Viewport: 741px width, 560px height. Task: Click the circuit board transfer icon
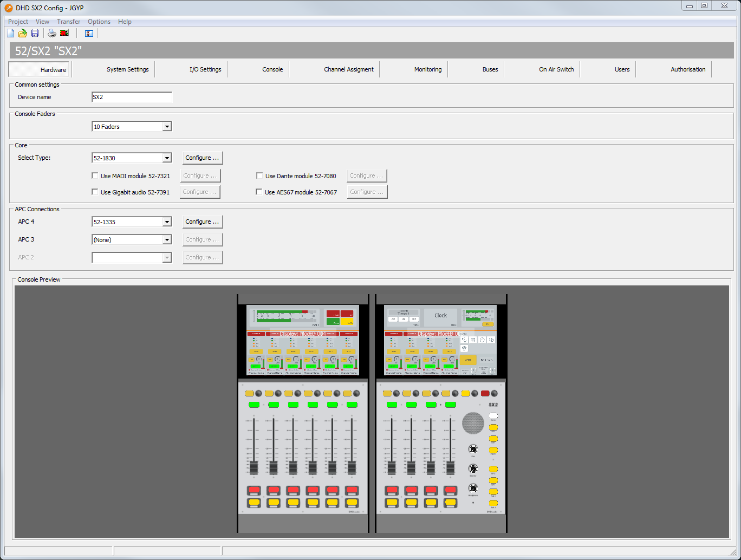coord(64,33)
